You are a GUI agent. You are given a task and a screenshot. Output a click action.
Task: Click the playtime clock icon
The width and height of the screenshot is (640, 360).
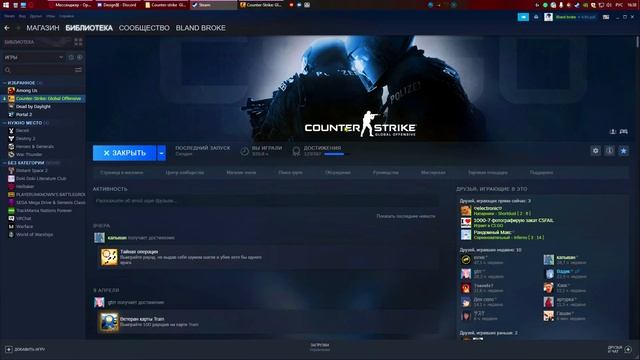[244, 151]
